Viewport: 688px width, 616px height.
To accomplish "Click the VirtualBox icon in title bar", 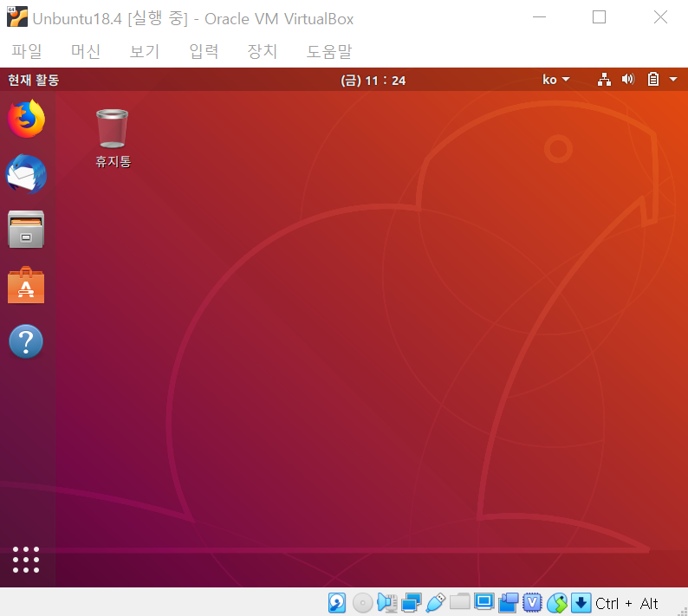I will [17, 17].
